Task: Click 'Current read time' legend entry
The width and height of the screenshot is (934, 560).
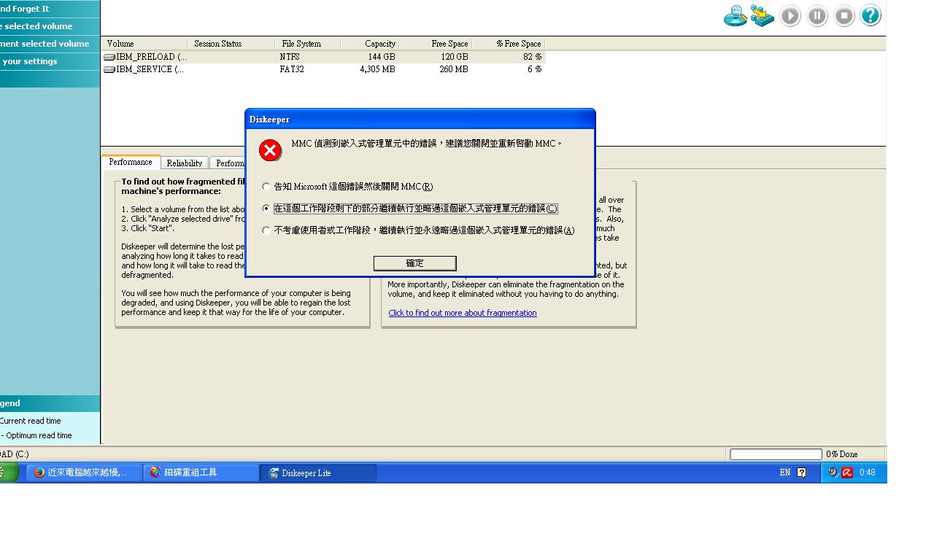Action: click(31, 421)
